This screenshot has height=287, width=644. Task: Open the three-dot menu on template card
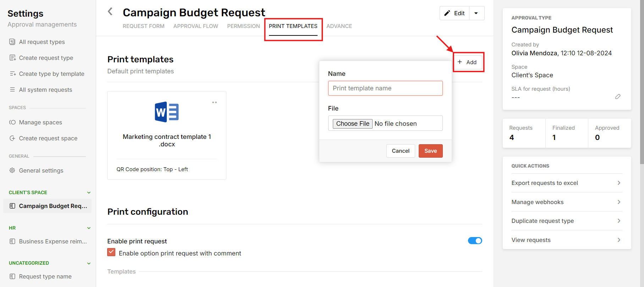pos(214,102)
